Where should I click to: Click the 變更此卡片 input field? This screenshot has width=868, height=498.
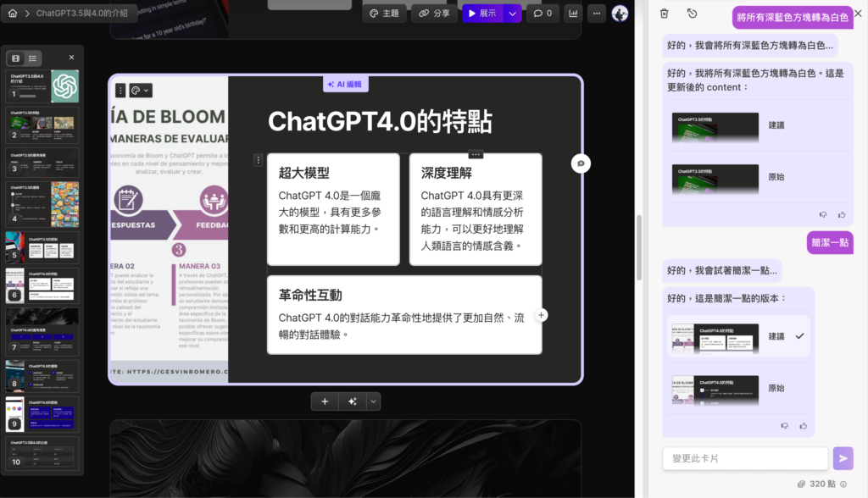(x=744, y=457)
